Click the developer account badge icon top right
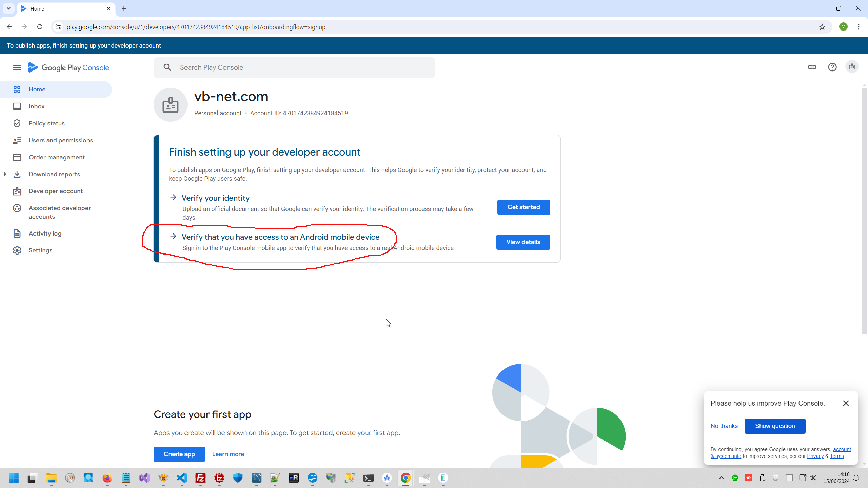 852,67
